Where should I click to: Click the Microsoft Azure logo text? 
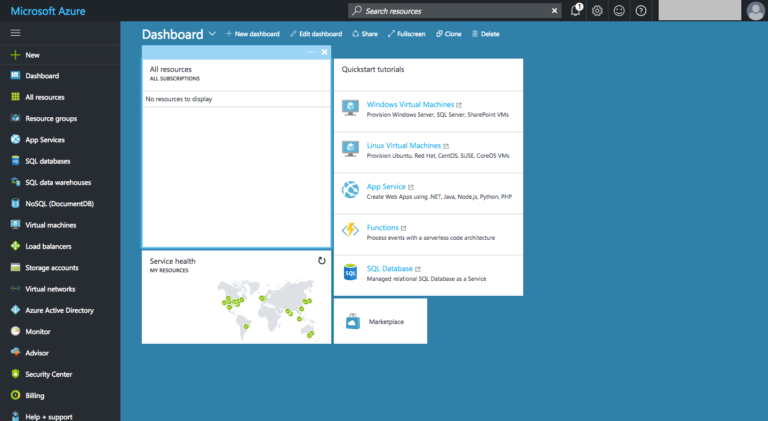(48, 11)
